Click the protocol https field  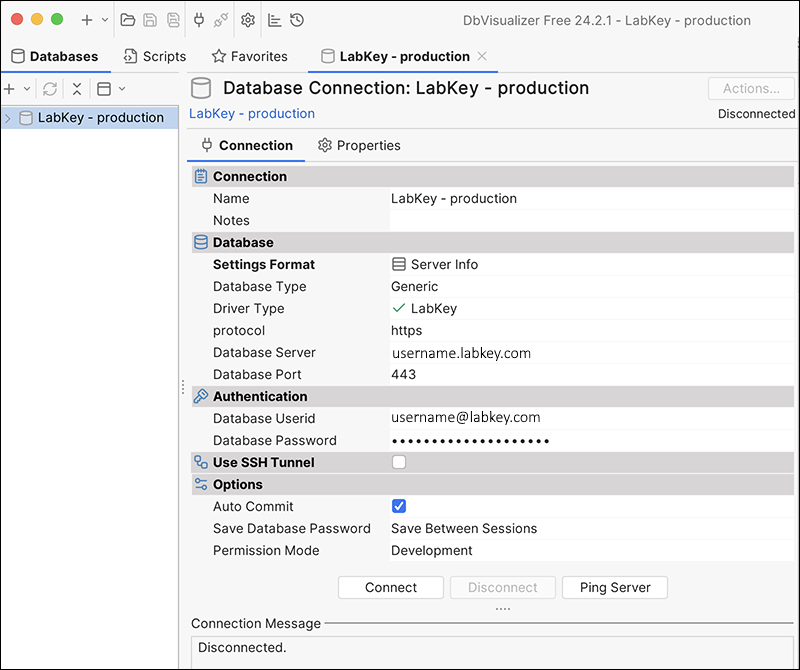(x=591, y=330)
